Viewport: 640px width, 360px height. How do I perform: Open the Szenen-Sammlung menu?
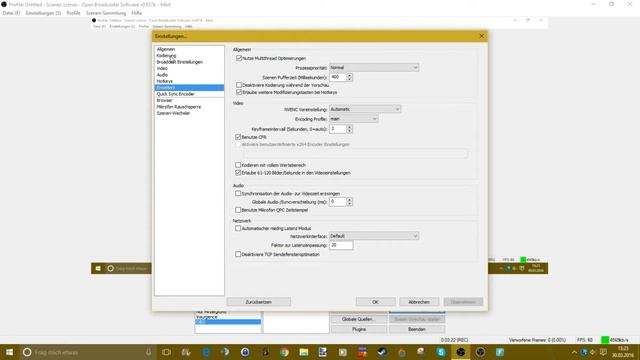click(106, 13)
